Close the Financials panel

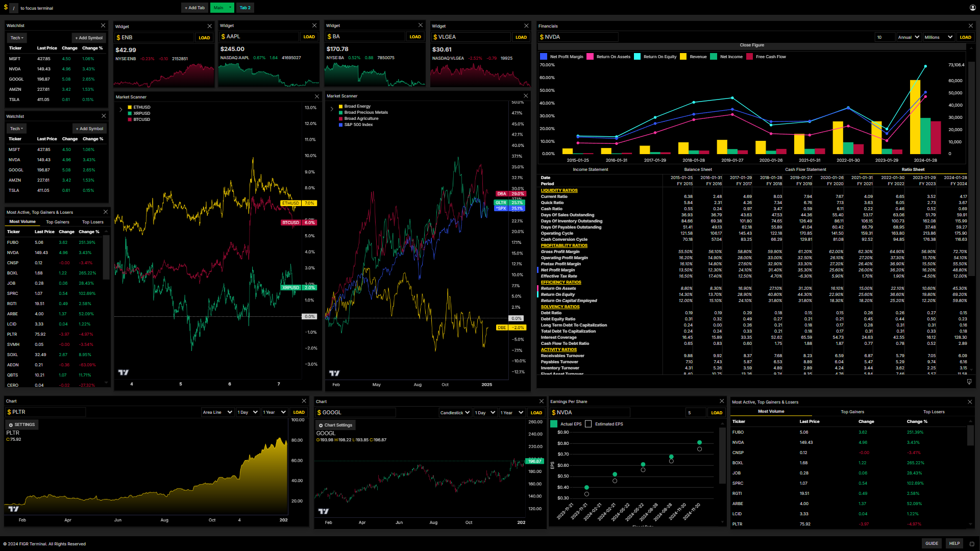pos(970,26)
